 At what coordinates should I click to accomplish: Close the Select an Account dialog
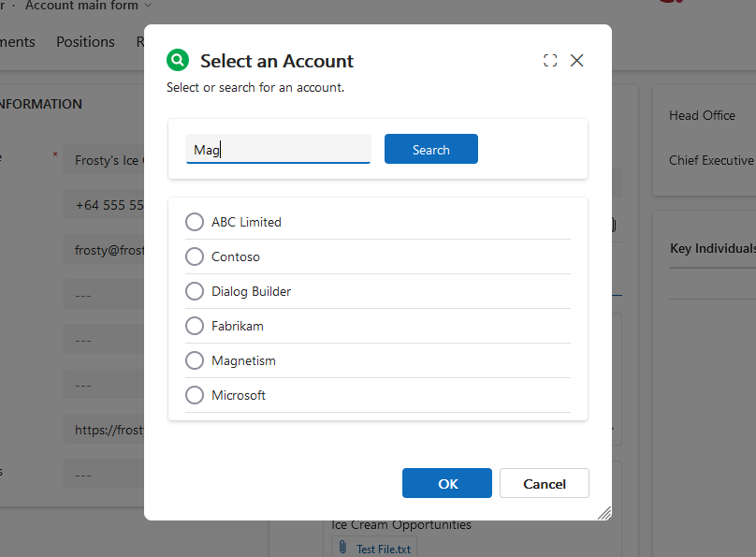576,60
